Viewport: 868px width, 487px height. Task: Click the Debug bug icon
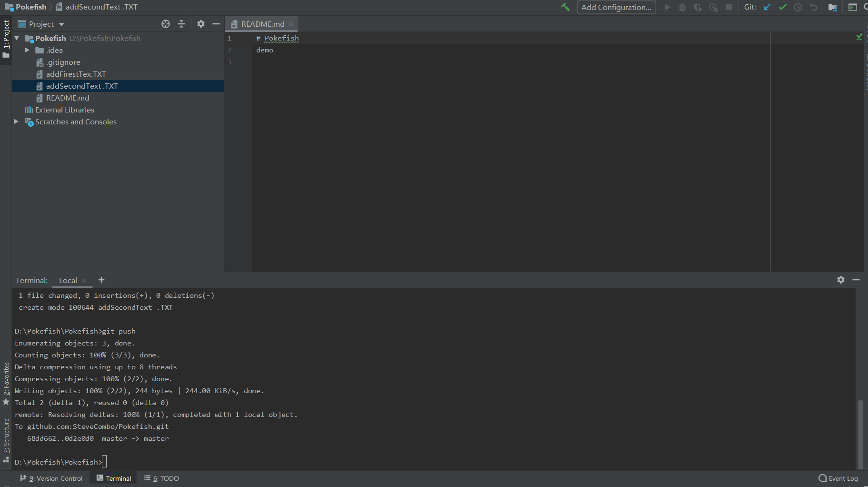pos(682,7)
